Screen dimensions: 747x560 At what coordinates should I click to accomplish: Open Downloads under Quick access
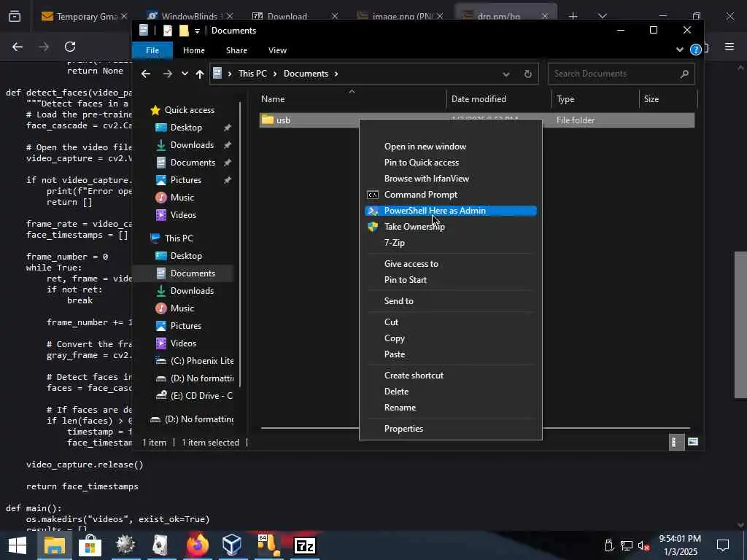coord(192,145)
